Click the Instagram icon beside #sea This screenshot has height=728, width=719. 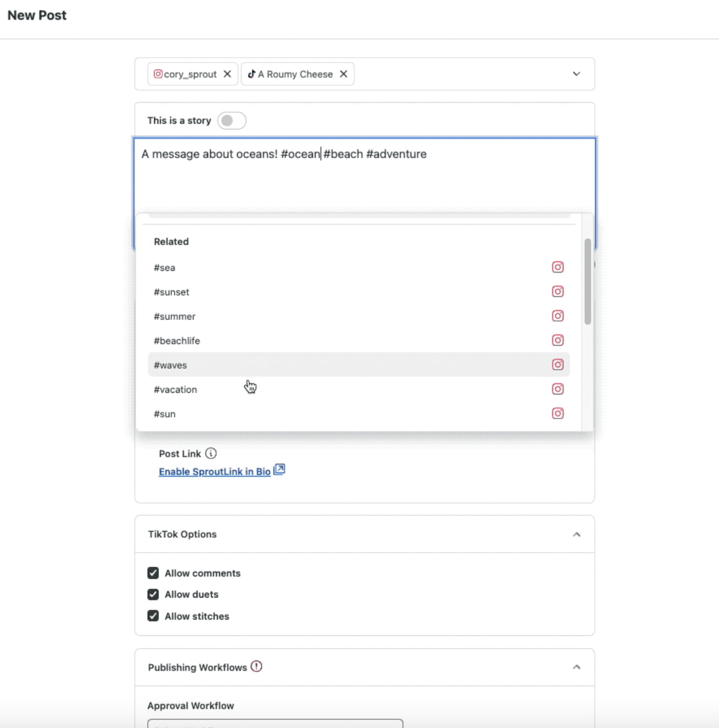(x=558, y=267)
